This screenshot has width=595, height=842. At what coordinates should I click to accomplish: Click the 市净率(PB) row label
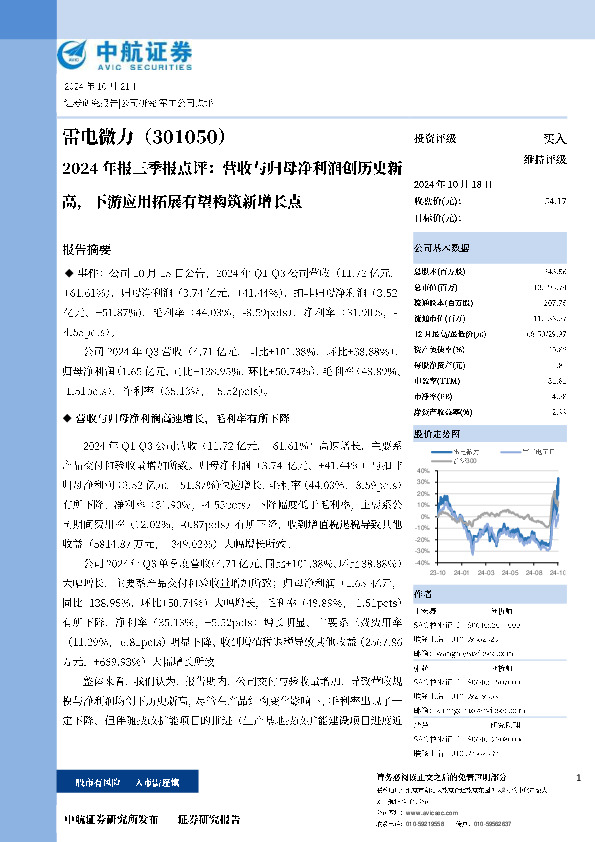tap(433, 396)
